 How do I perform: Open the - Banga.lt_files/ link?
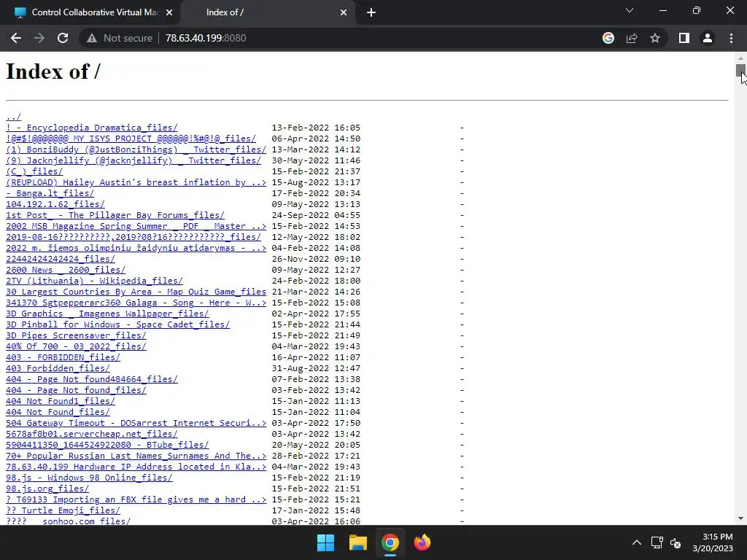tap(50, 193)
